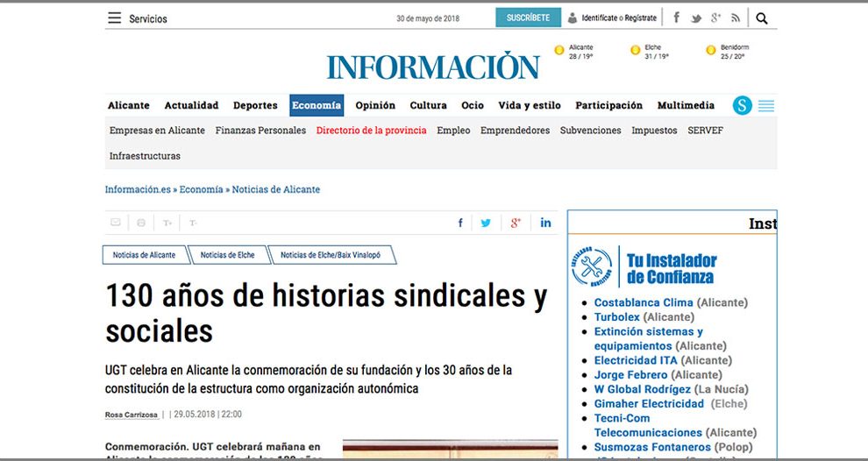This screenshot has width=868, height=461.
Task: Print the article with printer icon
Action: tap(141, 223)
